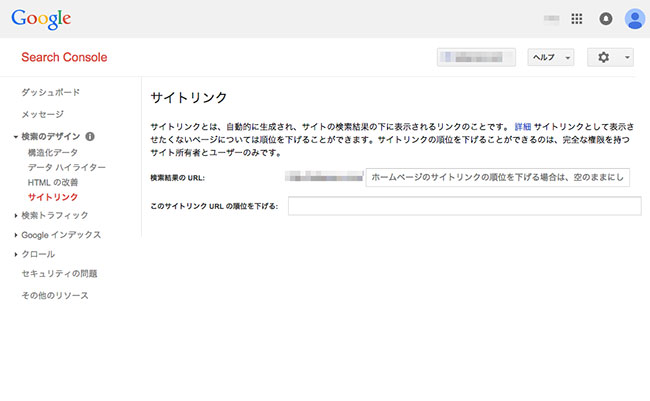The image size is (650, 401).
Task: Open dropdown arrow beside the gear
Action: click(627, 57)
